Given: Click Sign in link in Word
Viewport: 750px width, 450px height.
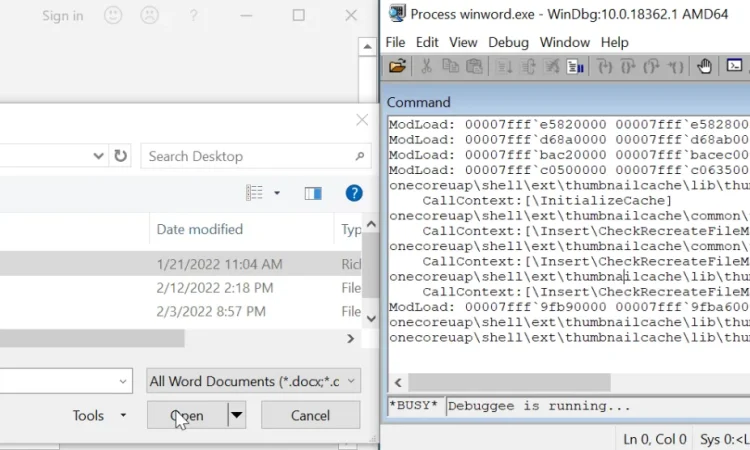Looking at the screenshot, I should coord(63,16).
